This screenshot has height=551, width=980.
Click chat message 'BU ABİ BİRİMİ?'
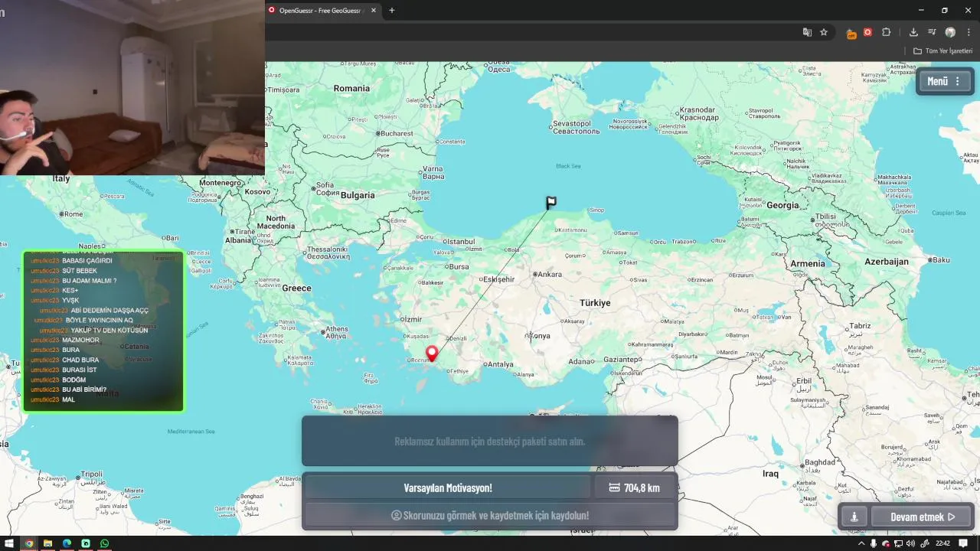tap(84, 390)
